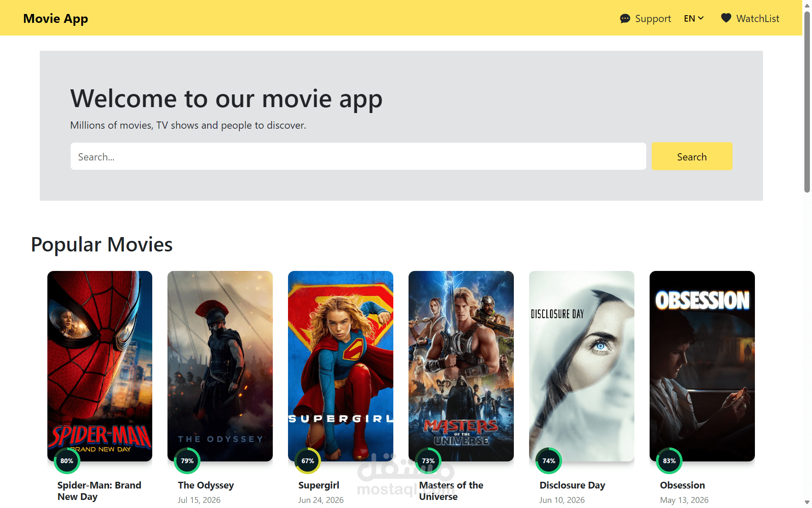The image size is (812, 508).
Task: Click the 'Millions of movies, TV shows' subtitle
Action: click(x=188, y=125)
